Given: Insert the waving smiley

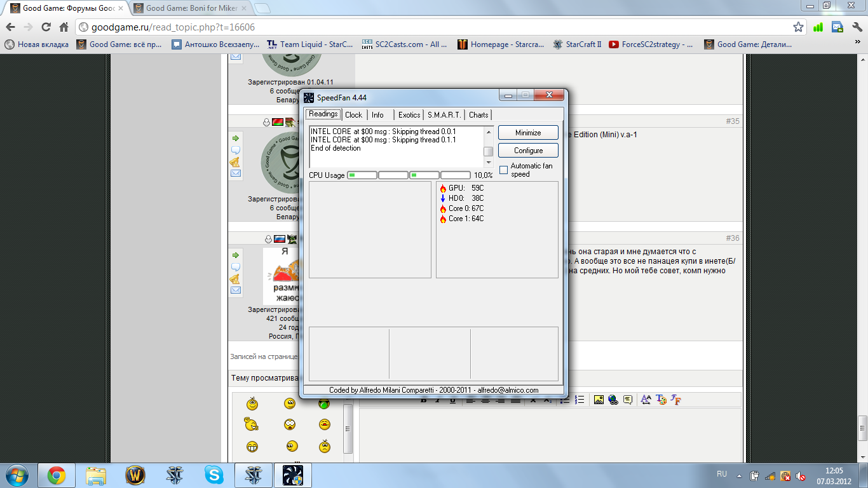Looking at the screenshot, I should (x=252, y=424).
